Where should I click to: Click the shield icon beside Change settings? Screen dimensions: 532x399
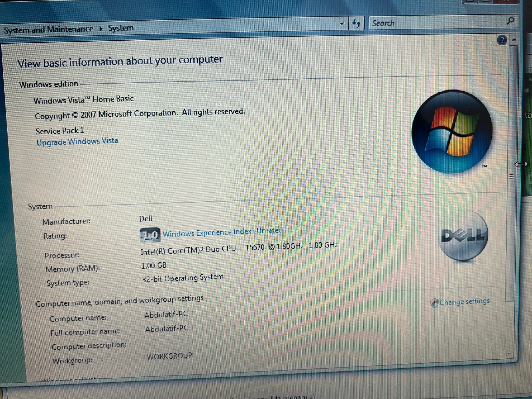tap(434, 303)
